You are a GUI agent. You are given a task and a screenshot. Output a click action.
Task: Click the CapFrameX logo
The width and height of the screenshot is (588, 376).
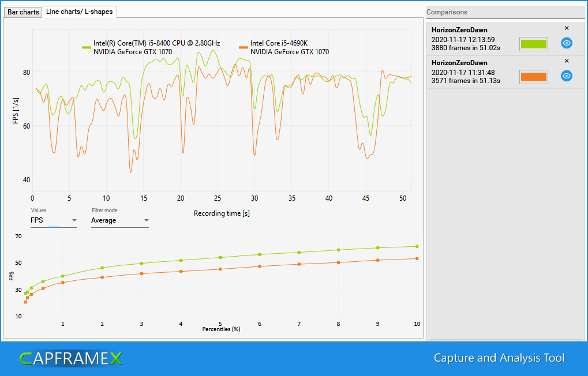click(70, 359)
